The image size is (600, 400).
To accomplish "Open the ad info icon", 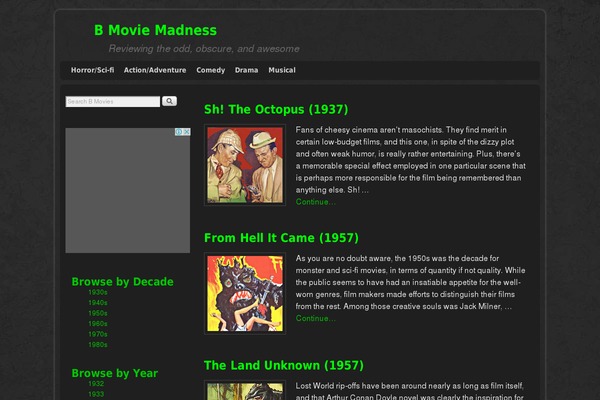I will [179, 132].
